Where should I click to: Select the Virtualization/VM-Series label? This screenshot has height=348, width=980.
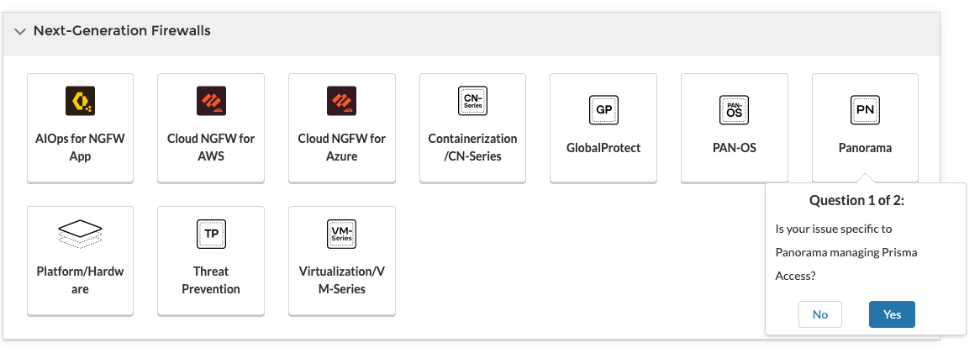click(341, 280)
